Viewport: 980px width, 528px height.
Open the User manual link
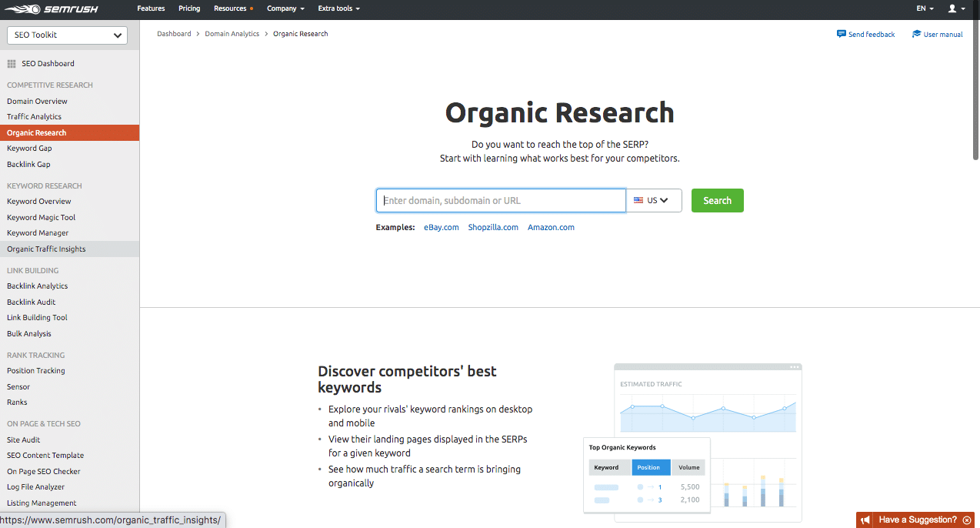click(943, 34)
